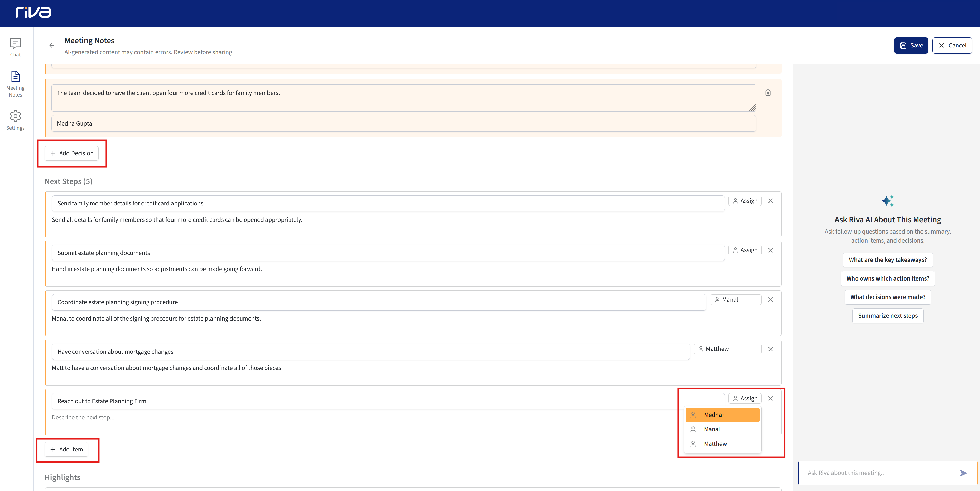
Task: Click the resize handle of decision textarea
Action: [x=752, y=108]
